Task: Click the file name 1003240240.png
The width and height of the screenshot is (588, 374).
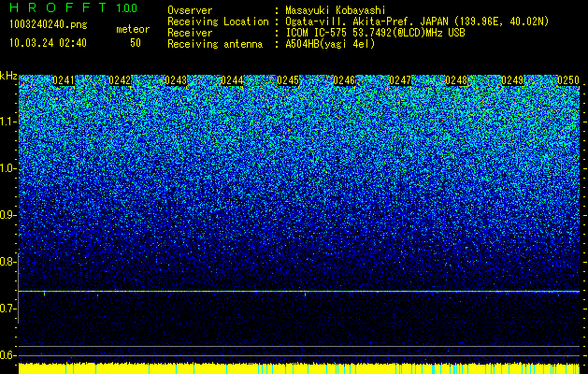Action: (49, 25)
